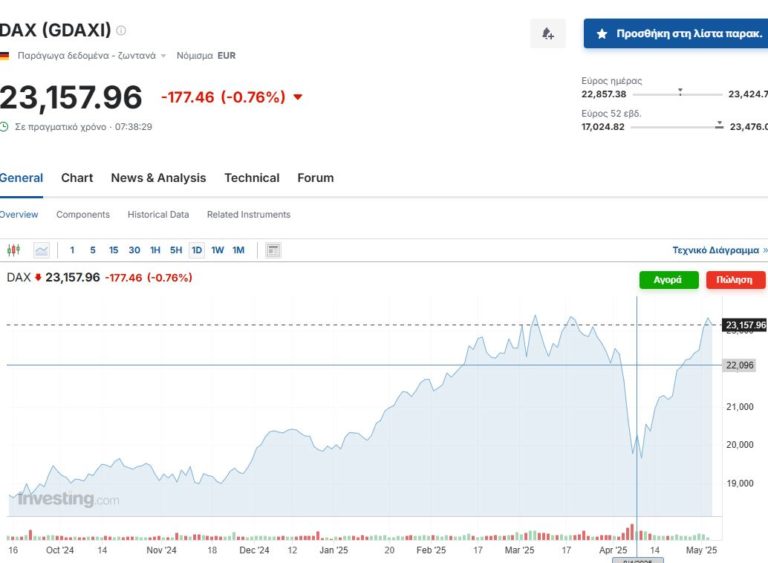Viewport: 768px width, 563px height.
Task: Expand the Τεχνικό Διάγραμμα chart link
Action: [x=720, y=250]
